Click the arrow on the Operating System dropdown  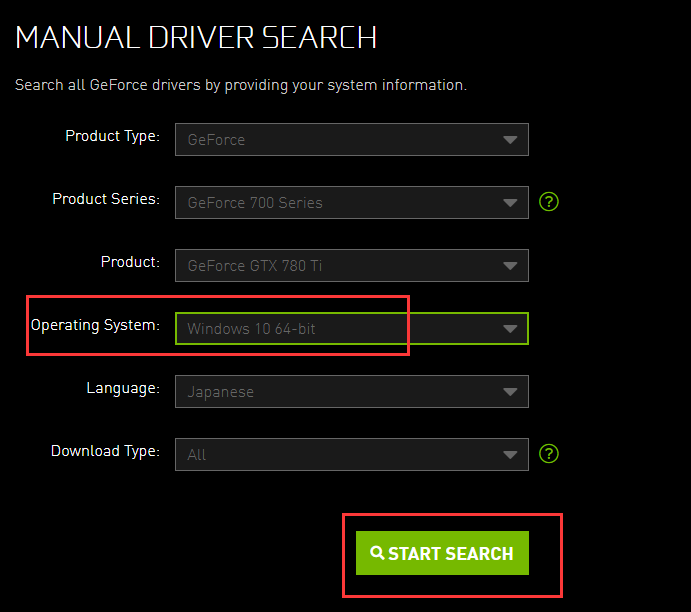(510, 329)
